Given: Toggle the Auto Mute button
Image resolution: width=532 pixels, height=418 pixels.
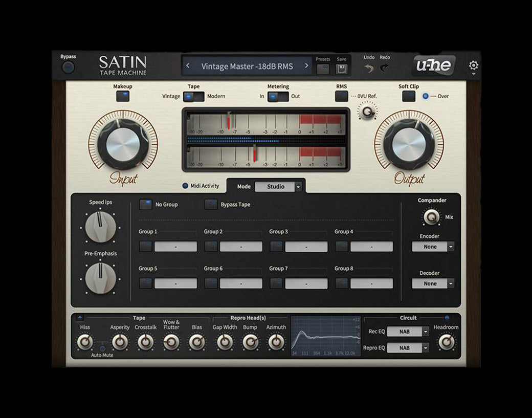Looking at the screenshot, I should click(102, 348).
